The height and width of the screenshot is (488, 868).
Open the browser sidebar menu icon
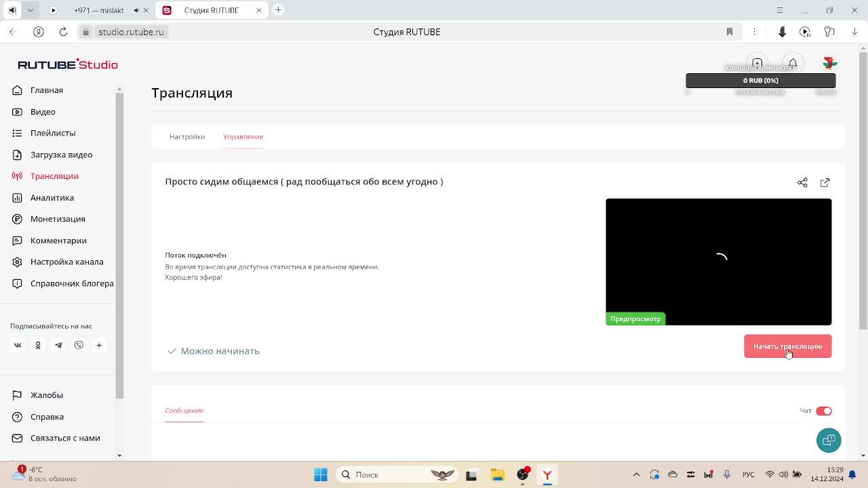point(780,10)
